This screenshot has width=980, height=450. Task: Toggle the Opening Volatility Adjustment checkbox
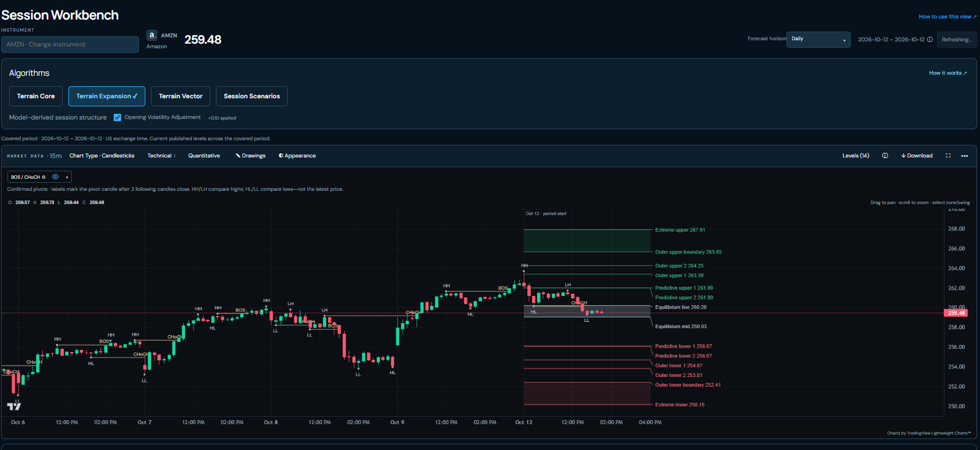point(117,117)
